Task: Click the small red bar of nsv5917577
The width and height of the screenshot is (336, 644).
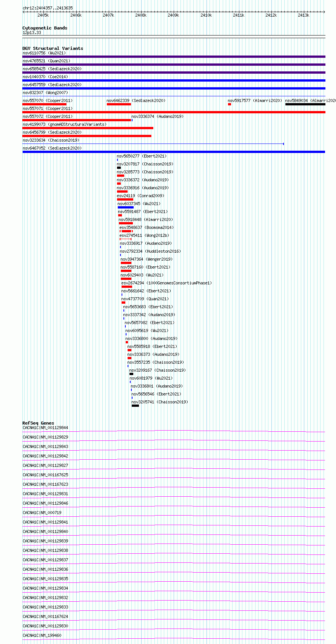Action: click(230, 104)
